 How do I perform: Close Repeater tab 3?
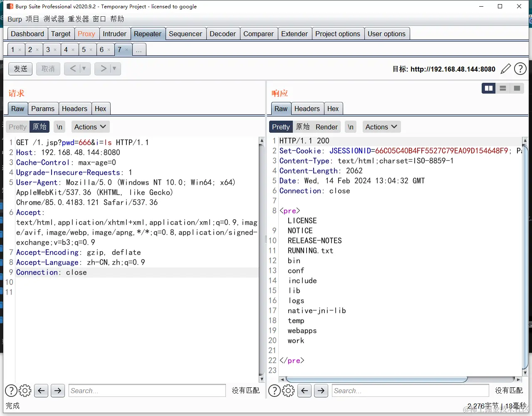(x=55, y=50)
